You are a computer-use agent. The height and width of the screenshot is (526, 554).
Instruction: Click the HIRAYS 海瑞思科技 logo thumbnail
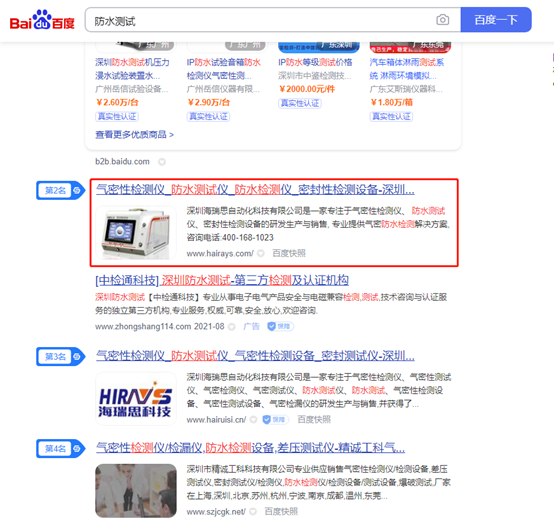pyautogui.click(x=136, y=398)
